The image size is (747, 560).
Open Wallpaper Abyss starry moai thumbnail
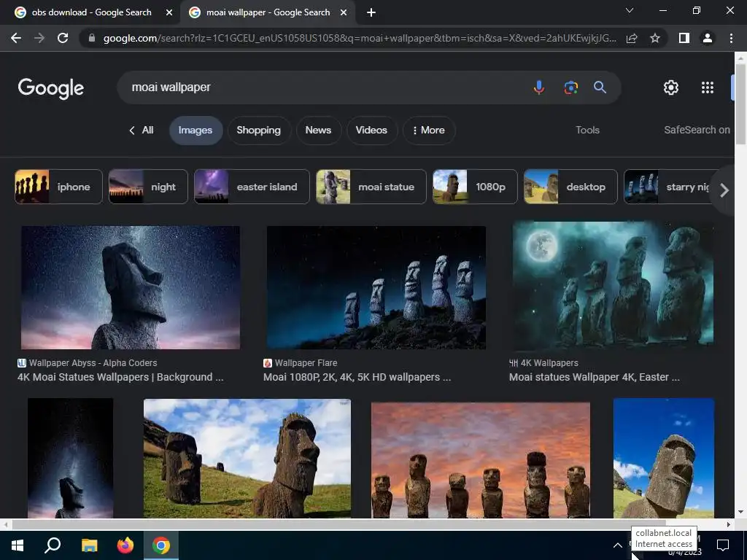tap(131, 287)
